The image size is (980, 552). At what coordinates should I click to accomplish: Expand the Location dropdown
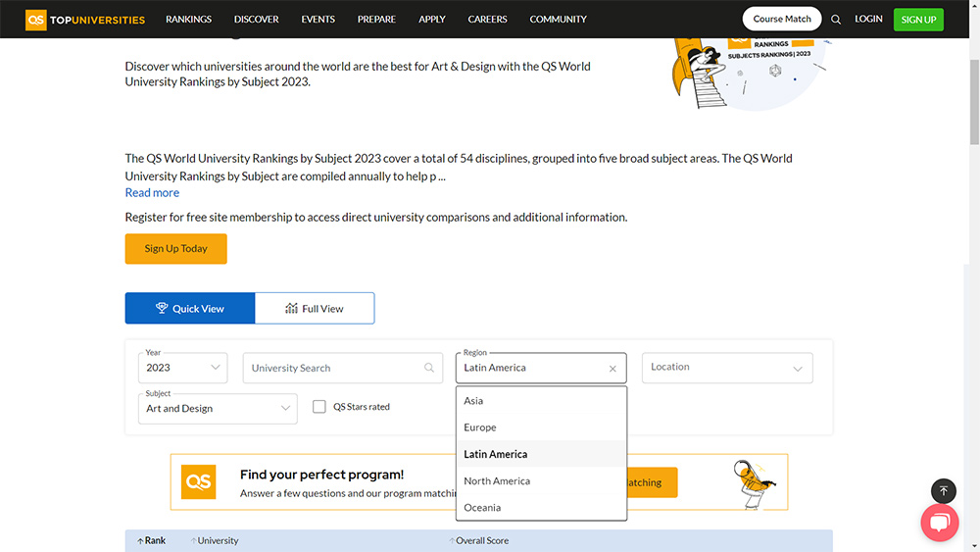pyautogui.click(x=727, y=368)
